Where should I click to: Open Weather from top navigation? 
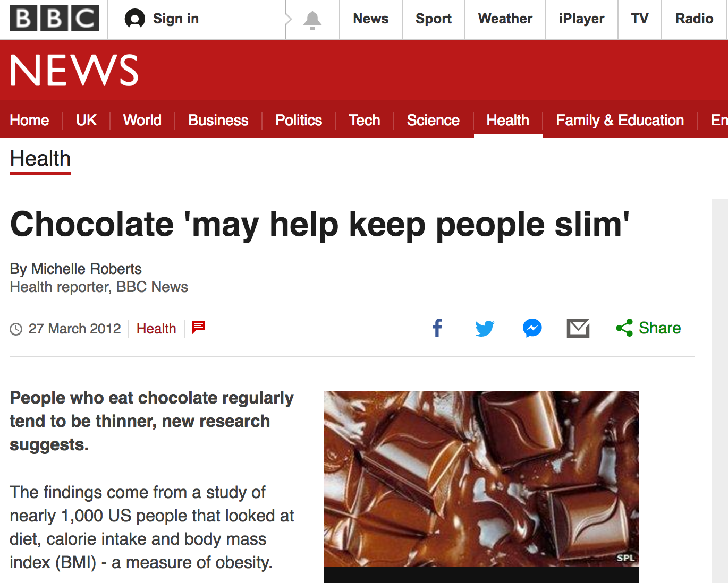point(505,19)
